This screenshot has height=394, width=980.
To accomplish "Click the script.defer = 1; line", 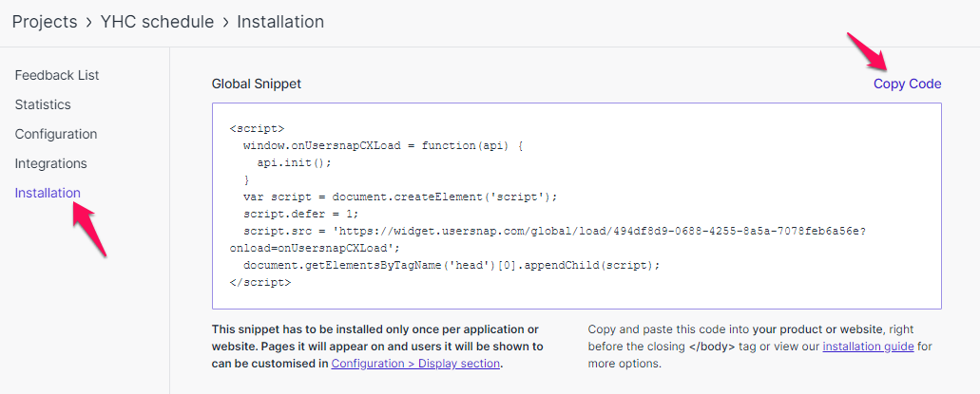I will (300, 215).
